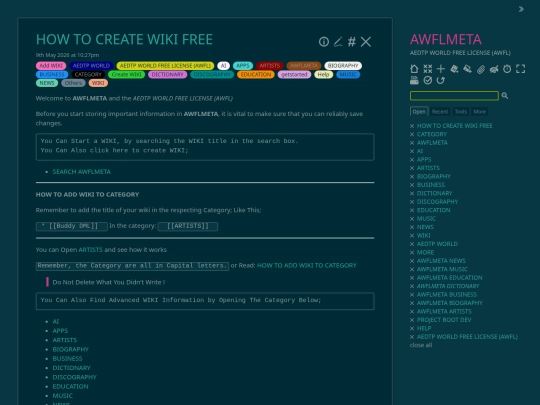Click the magnifier advanced search icon
540x405 pixels.
505,96
